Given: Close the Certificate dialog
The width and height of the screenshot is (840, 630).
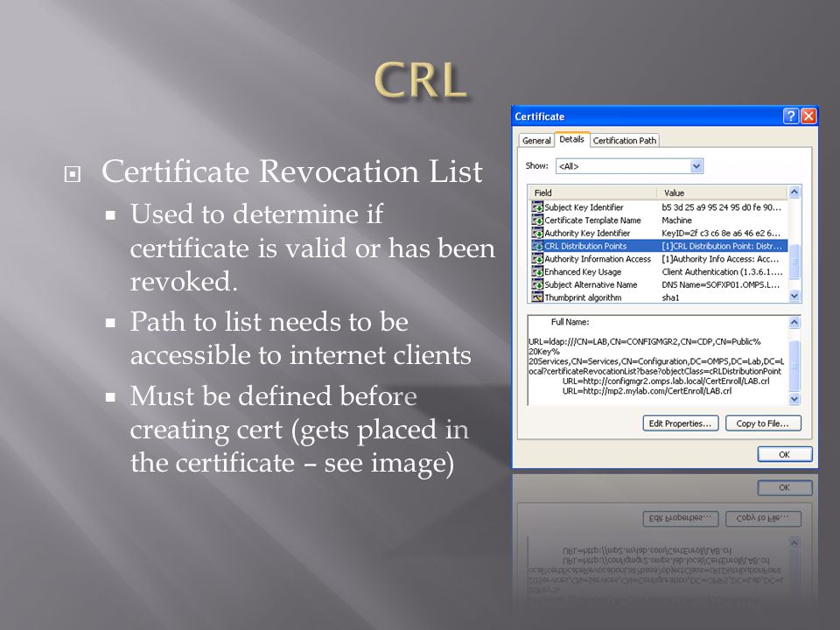Looking at the screenshot, I should (x=808, y=116).
